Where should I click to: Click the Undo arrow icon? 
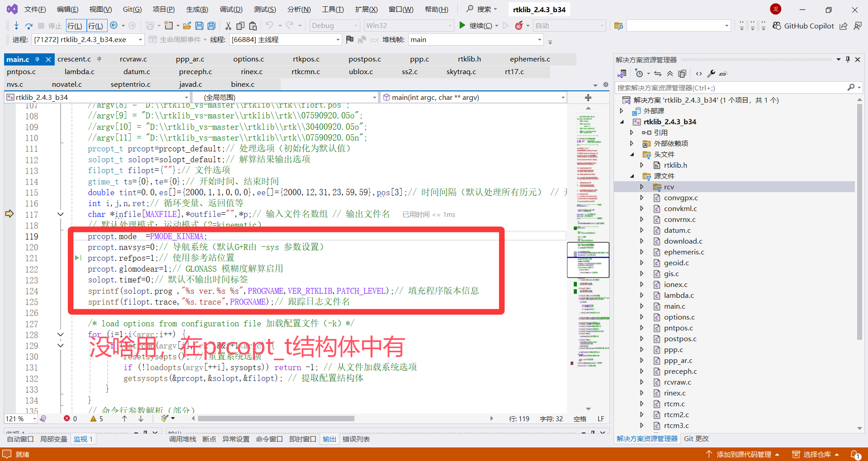(269, 25)
